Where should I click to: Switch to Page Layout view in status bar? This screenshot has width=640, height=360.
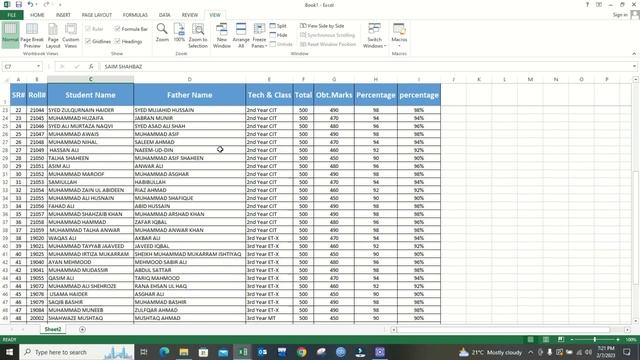546,340
